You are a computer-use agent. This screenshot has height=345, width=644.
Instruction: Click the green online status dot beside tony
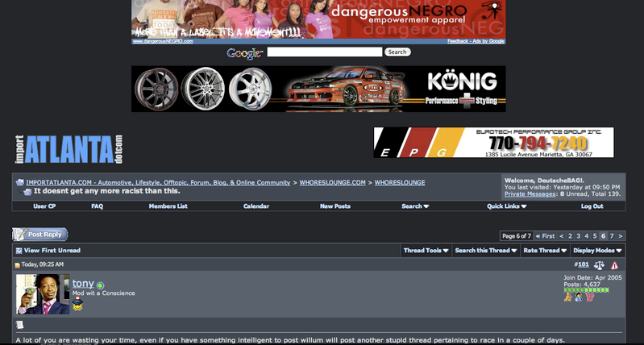(100, 285)
